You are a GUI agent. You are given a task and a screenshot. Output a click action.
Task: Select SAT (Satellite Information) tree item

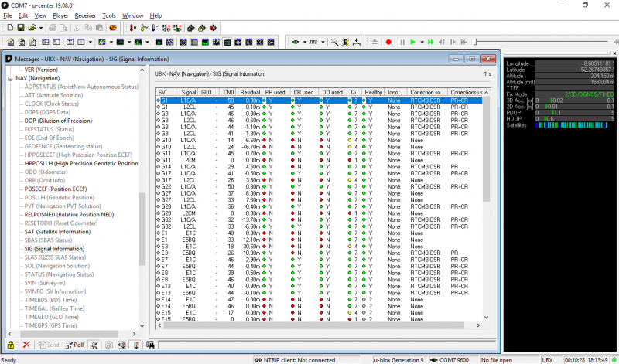tap(57, 232)
